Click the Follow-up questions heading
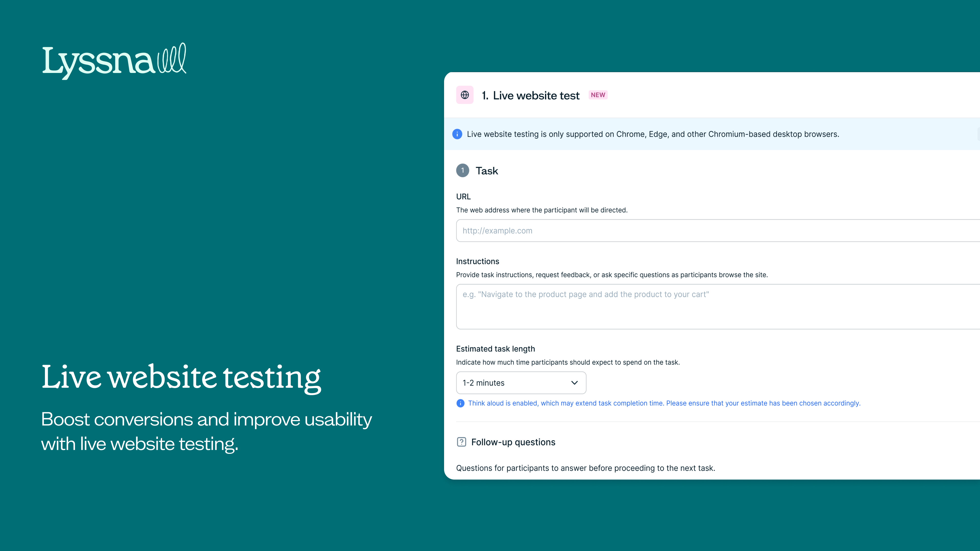Viewport: 980px width, 551px height. (513, 442)
